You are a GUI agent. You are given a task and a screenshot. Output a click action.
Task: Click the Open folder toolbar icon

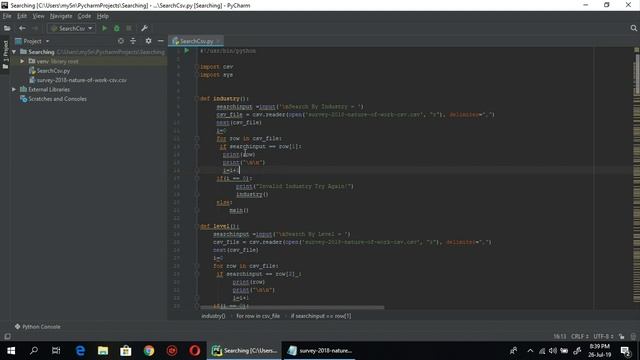click(7, 28)
